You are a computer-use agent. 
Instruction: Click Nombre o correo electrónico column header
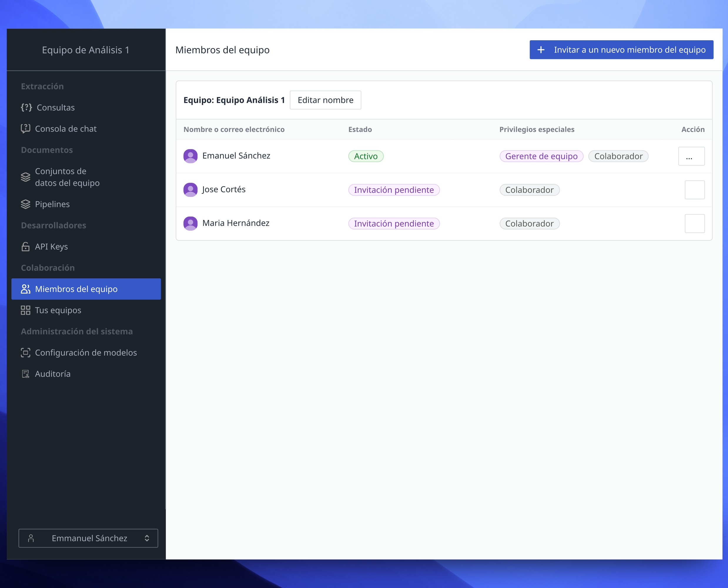(234, 129)
